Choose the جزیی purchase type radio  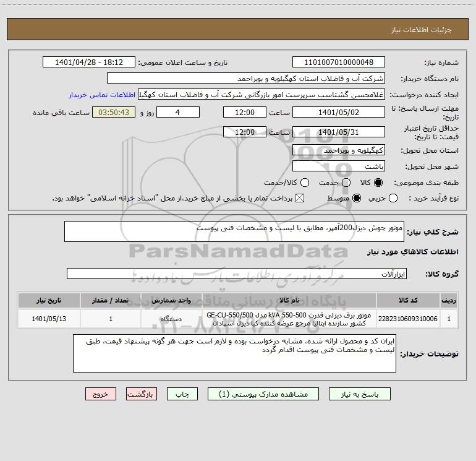pos(393,198)
